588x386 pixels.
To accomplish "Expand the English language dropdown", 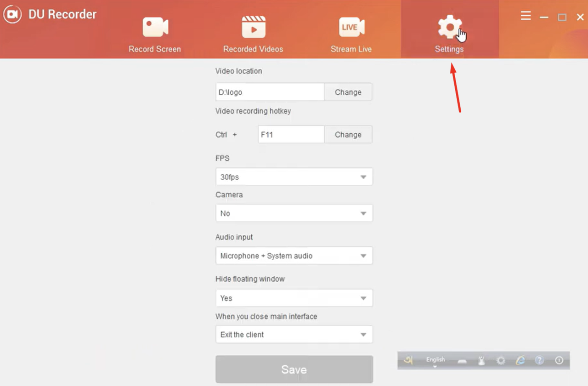I will (x=435, y=360).
